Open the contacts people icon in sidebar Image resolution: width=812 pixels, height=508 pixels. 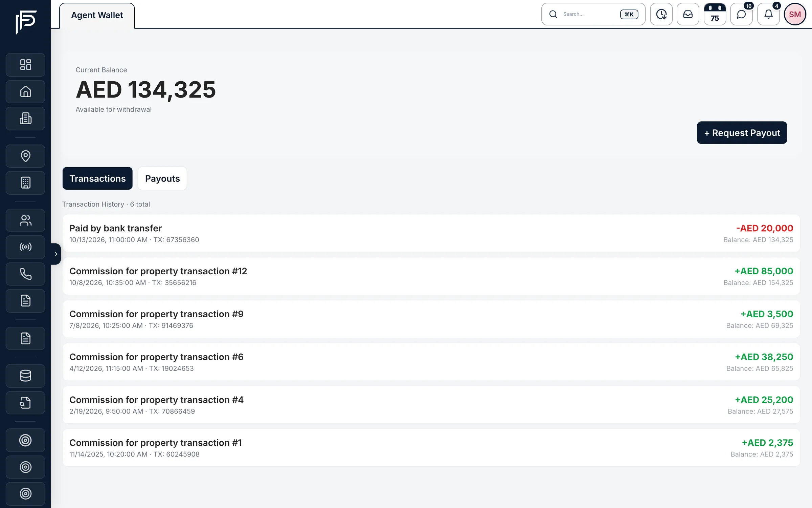click(x=25, y=220)
